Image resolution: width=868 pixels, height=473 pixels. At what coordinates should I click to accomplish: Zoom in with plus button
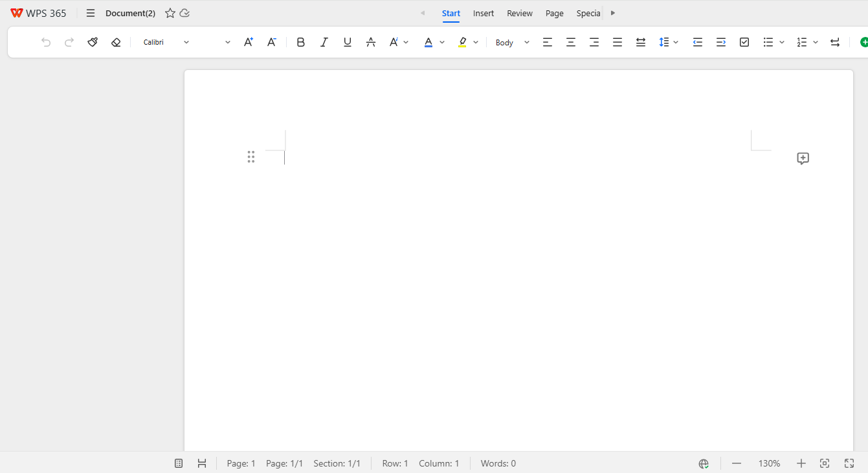coord(801,463)
